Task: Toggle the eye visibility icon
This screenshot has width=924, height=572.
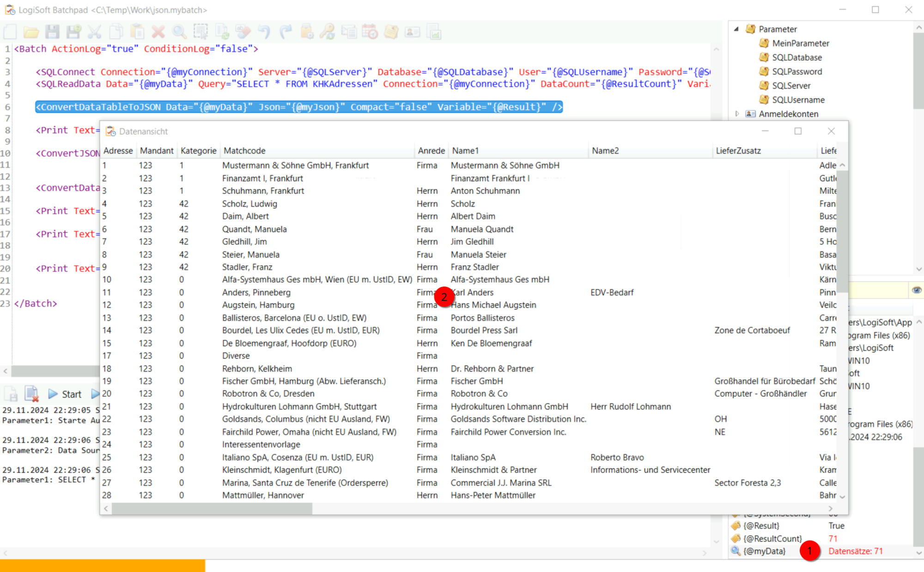Action: 917,290
